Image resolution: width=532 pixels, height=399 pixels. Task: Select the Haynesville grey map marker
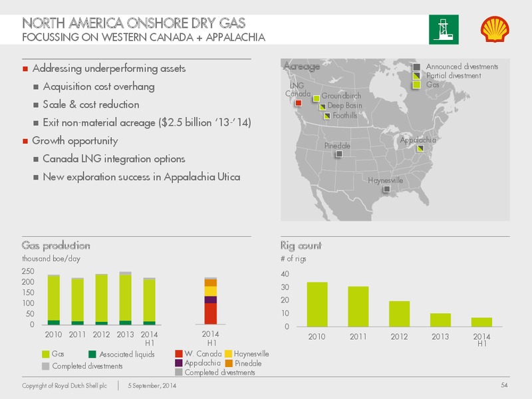pyautogui.click(x=386, y=189)
